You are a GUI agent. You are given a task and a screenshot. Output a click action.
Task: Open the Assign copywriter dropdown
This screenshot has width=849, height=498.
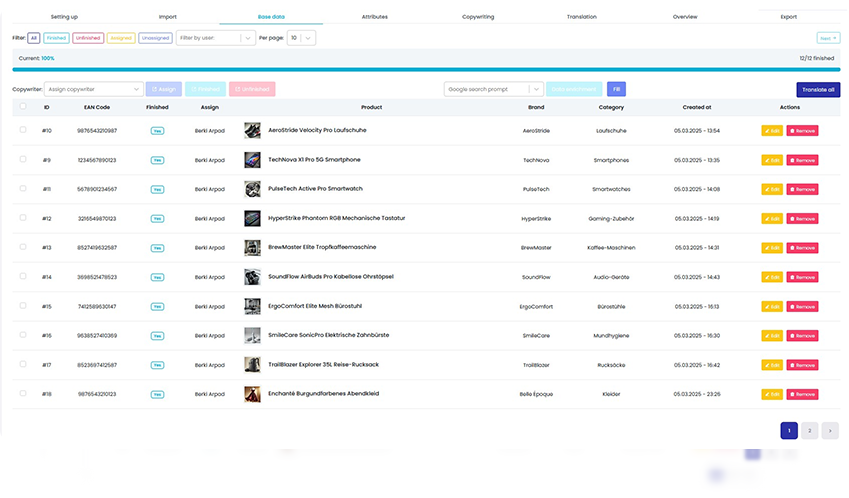pos(94,89)
